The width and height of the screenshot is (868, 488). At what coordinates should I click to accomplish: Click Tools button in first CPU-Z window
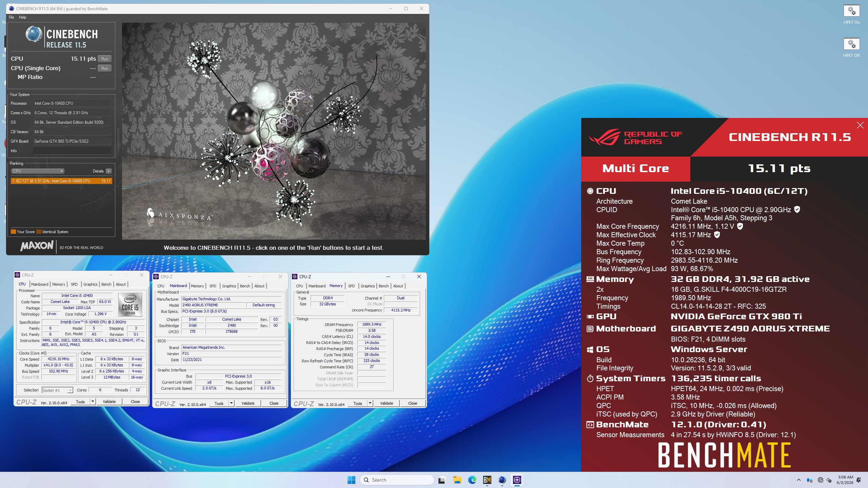[80, 402]
